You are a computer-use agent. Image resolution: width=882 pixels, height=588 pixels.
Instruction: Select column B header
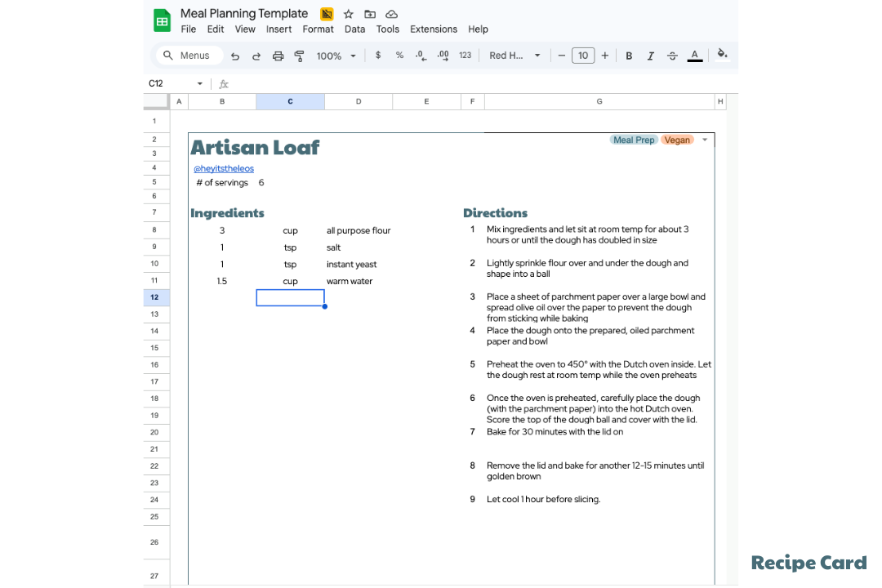(222, 101)
